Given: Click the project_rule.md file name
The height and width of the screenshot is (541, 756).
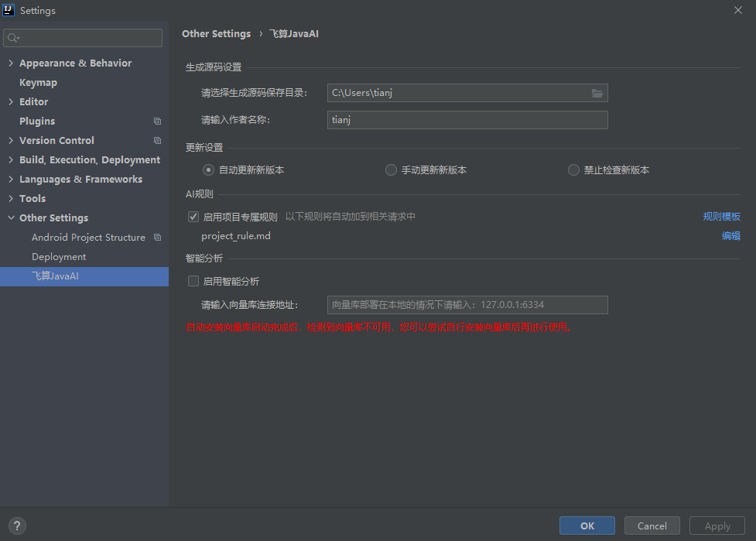Looking at the screenshot, I should coord(236,236).
